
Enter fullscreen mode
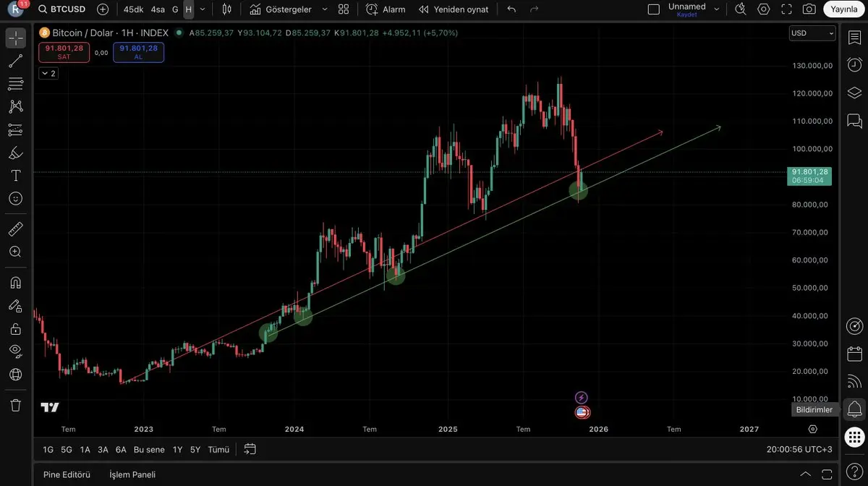pos(786,9)
